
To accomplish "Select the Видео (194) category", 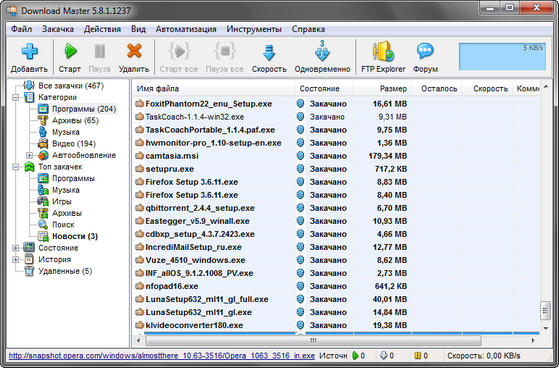I will click(74, 144).
